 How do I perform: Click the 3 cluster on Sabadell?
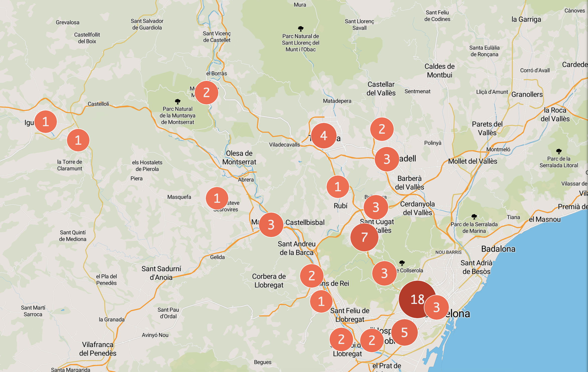387,159
